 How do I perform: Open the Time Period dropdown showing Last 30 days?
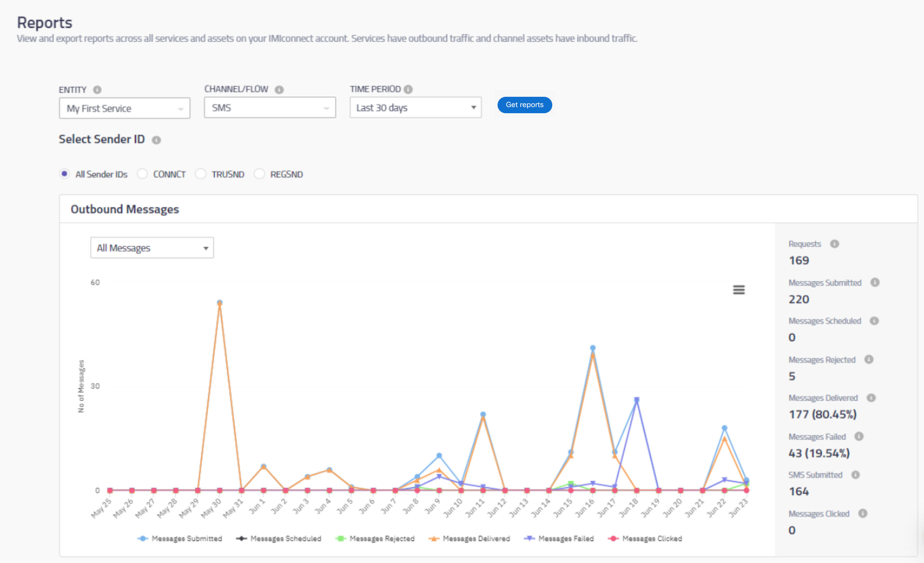tap(415, 108)
